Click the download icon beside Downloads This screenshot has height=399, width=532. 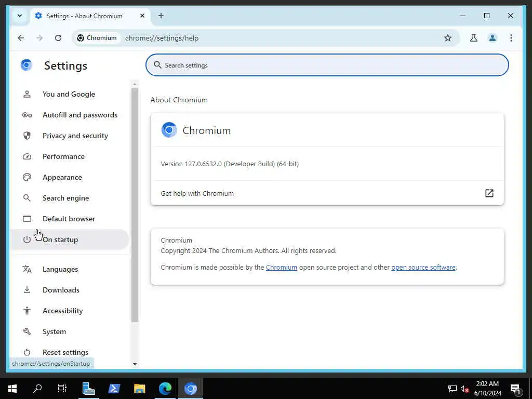point(27,290)
